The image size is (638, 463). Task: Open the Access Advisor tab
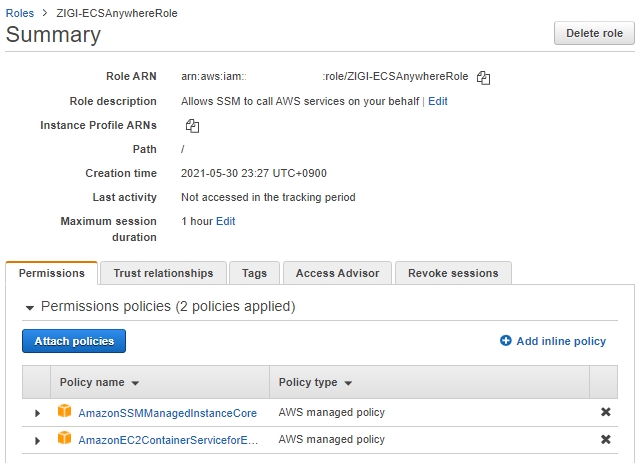[337, 273]
